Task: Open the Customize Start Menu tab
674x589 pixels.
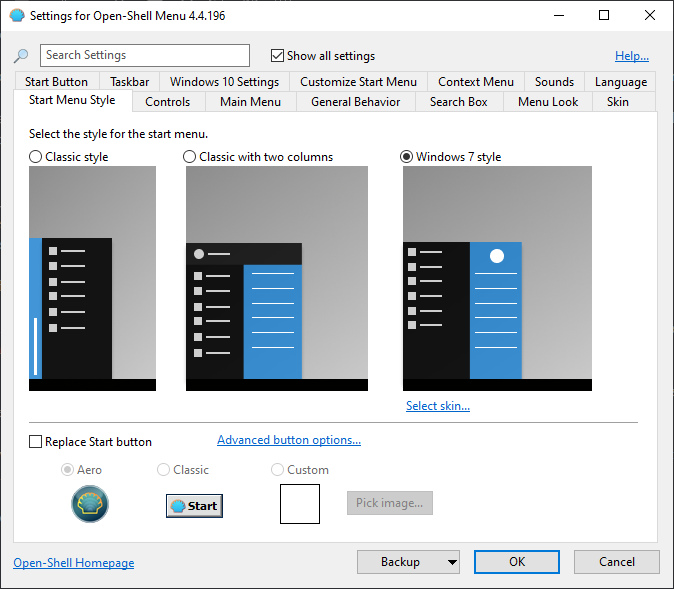Action: 358,82
